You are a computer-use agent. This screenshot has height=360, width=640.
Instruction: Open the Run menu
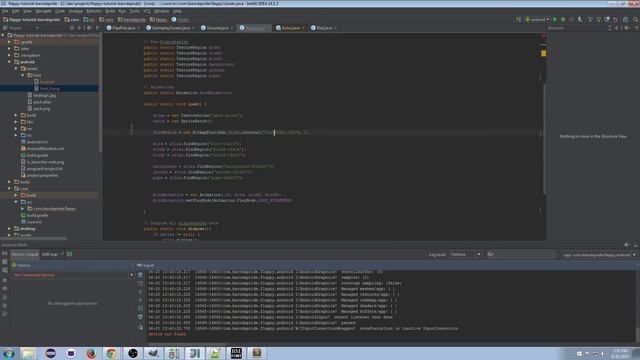tap(122, 11)
